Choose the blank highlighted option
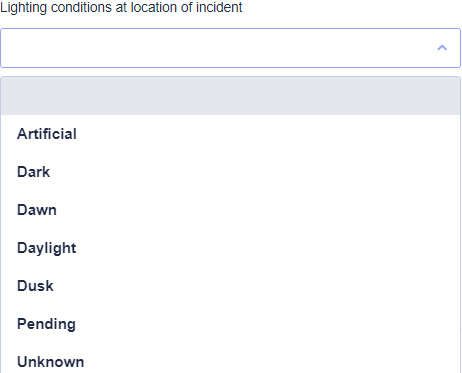 (x=231, y=96)
